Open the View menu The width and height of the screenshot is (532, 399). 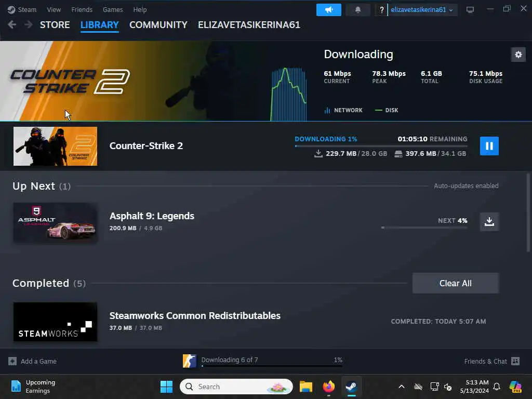(x=54, y=9)
